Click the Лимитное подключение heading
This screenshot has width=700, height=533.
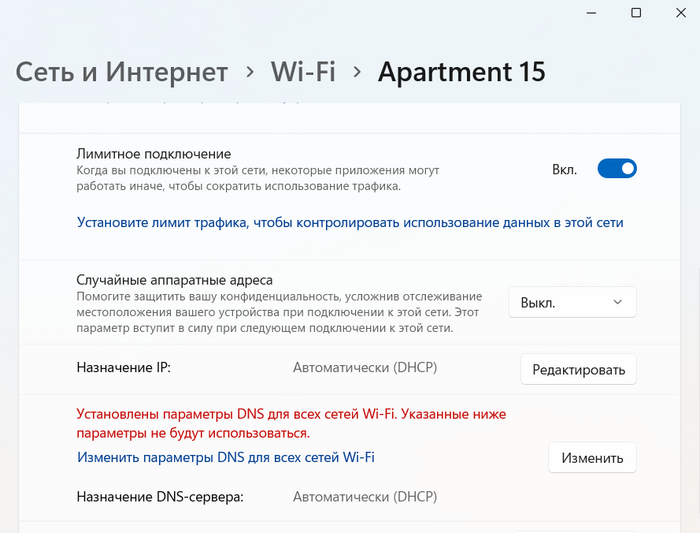click(154, 154)
